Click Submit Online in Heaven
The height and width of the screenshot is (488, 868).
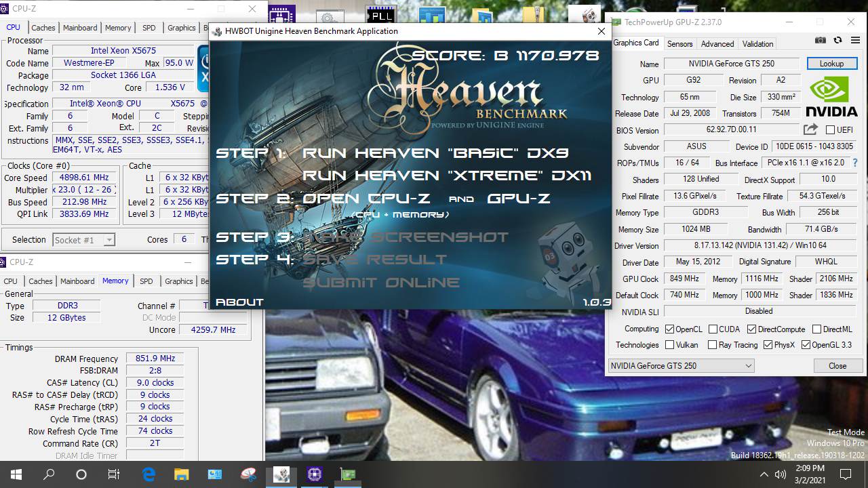[381, 283]
